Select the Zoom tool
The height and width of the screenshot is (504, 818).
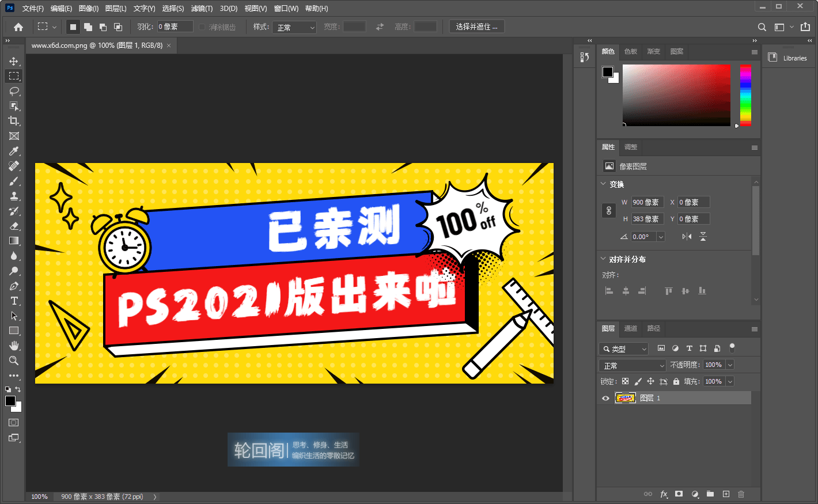tap(14, 361)
